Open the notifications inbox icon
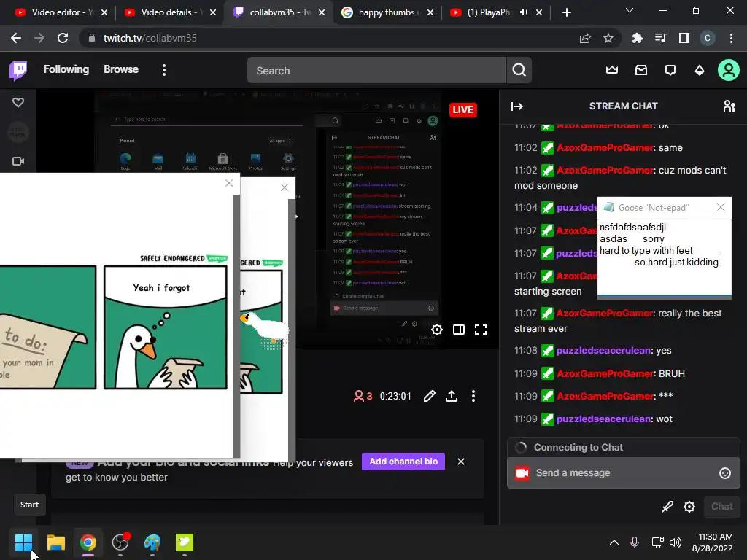 pyautogui.click(x=641, y=71)
